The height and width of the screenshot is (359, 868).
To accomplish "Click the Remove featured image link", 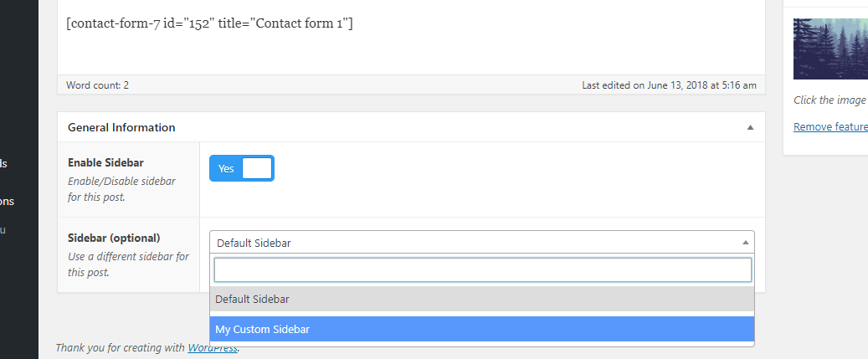I will pyautogui.click(x=830, y=126).
